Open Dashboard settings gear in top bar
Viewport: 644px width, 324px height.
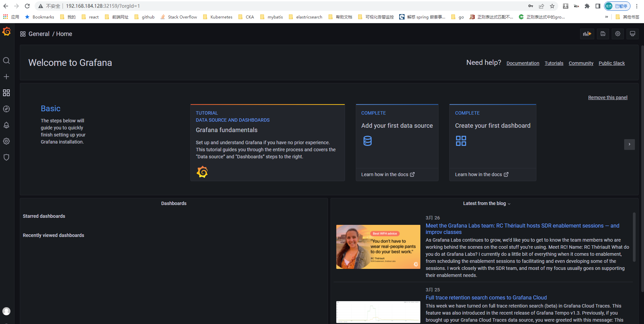point(618,34)
